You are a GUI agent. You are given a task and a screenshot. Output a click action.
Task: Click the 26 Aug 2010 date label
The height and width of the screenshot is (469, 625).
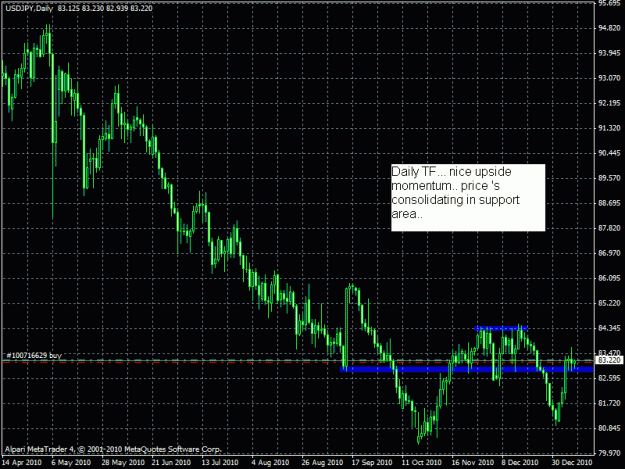(322, 463)
